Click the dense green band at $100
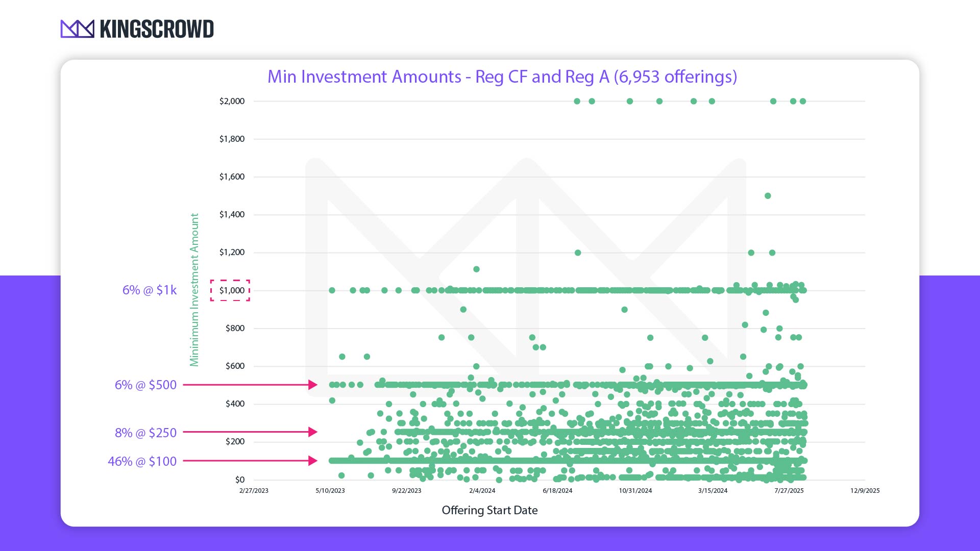Screen dimensions: 980x551 (561, 461)
